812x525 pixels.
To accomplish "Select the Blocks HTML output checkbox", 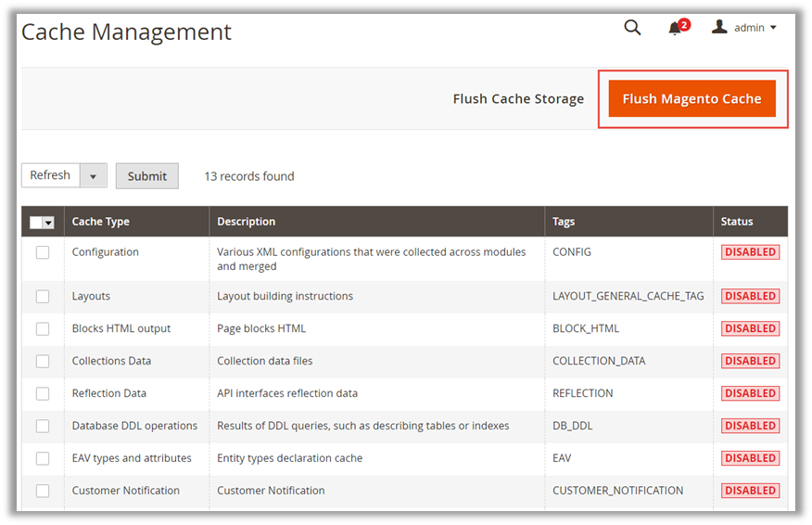I will pyautogui.click(x=43, y=328).
